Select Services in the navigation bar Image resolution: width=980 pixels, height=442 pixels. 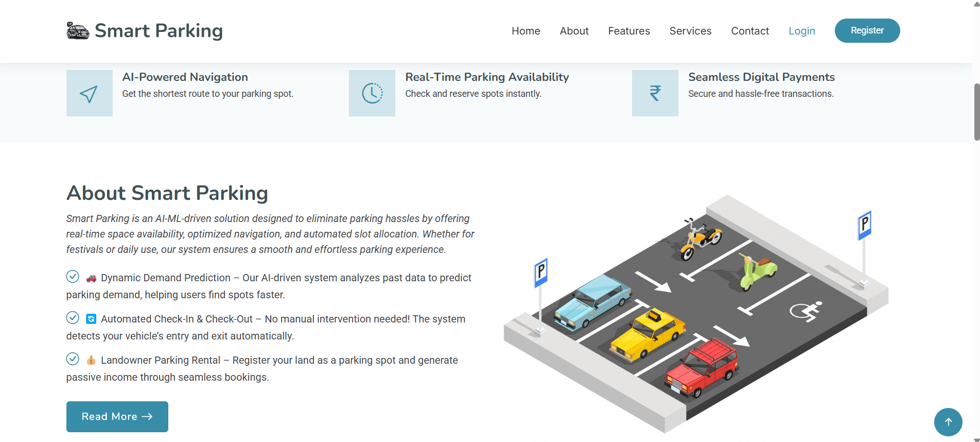(690, 31)
